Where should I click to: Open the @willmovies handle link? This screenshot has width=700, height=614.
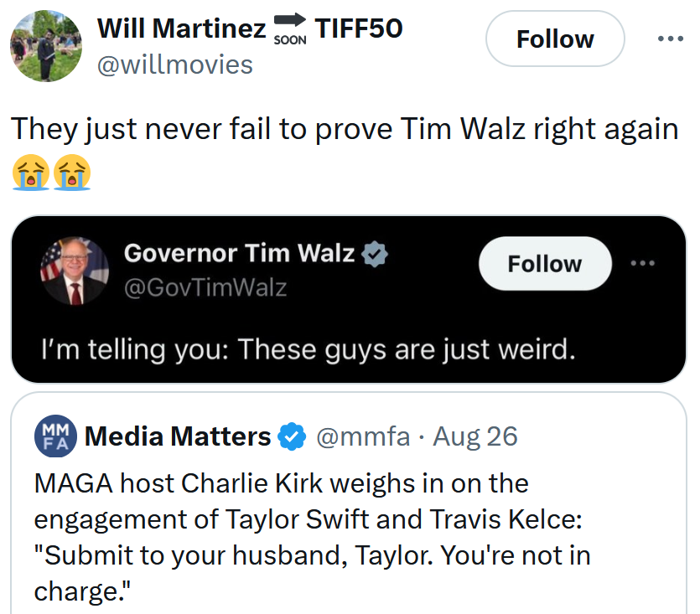(175, 64)
